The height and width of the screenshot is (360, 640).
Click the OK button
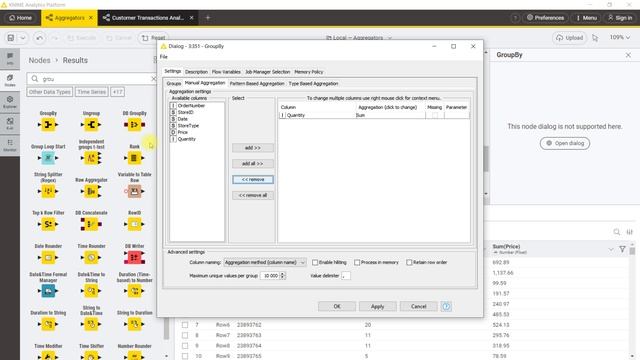(x=337, y=306)
